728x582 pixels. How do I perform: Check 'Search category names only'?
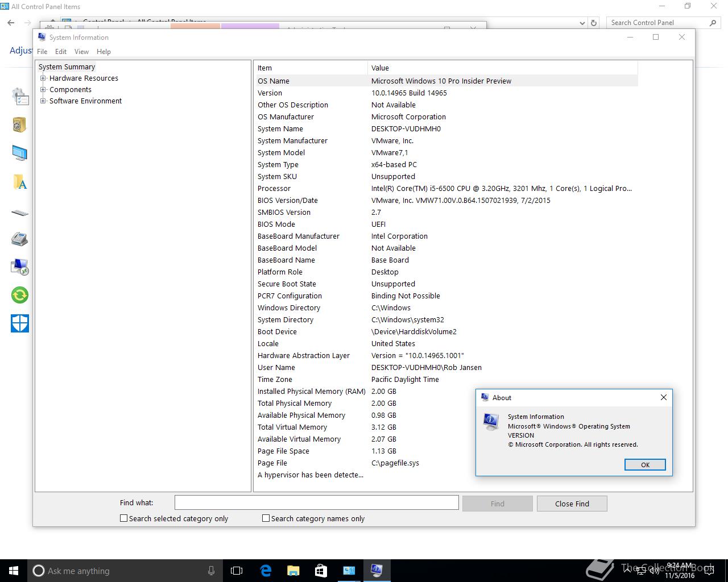tap(266, 518)
